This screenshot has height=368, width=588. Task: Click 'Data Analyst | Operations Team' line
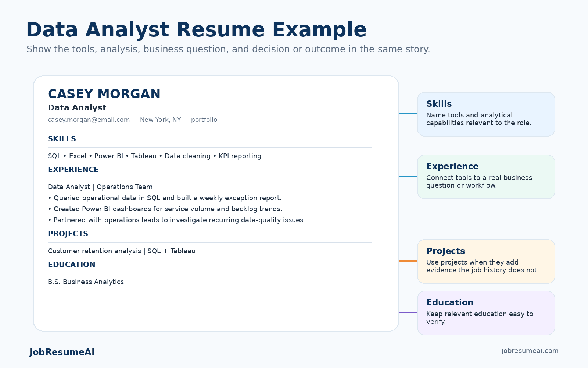pyautogui.click(x=100, y=187)
